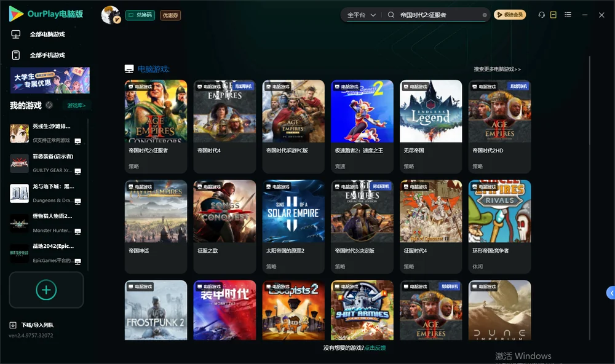Open the 极速跑者2: 速度之王 game card
The height and width of the screenshot is (364, 615).
click(x=362, y=126)
